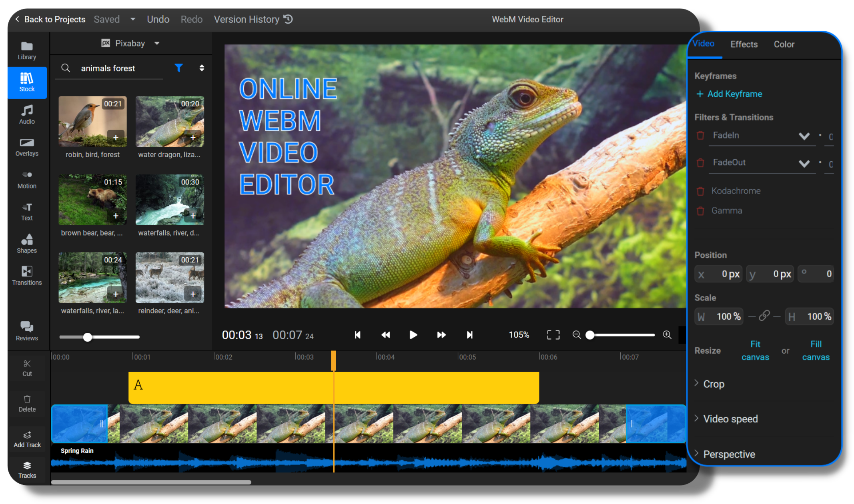Toggle the search filter on stock results
This screenshot has width=854, height=504.
[x=178, y=68]
